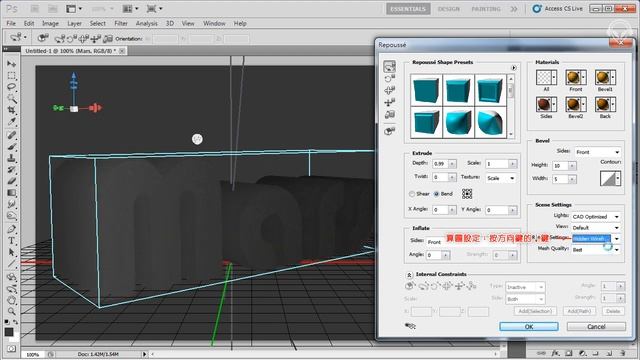Choose the Scale mesh tool in Repoussé dialog
Image resolution: width=640 pixels, height=360 pixels.
pos(389,114)
